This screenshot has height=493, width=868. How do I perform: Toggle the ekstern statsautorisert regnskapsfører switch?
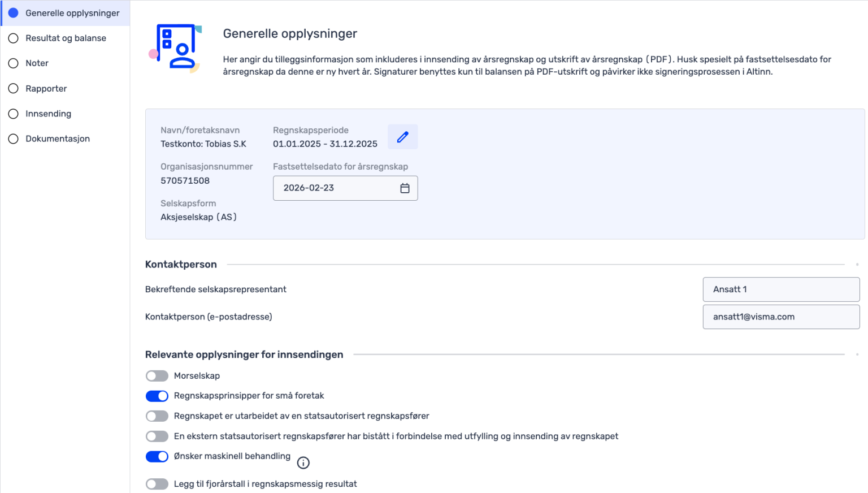[157, 436]
